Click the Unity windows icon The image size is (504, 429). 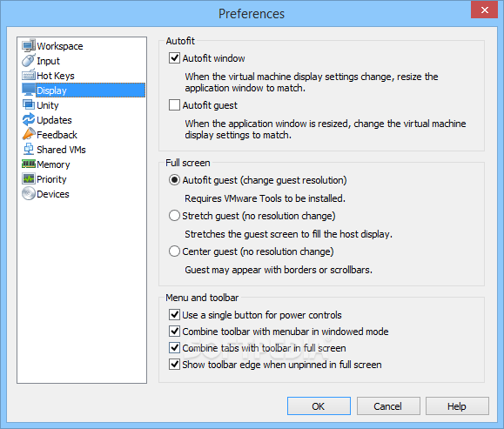pyautogui.click(x=29, y=105)
